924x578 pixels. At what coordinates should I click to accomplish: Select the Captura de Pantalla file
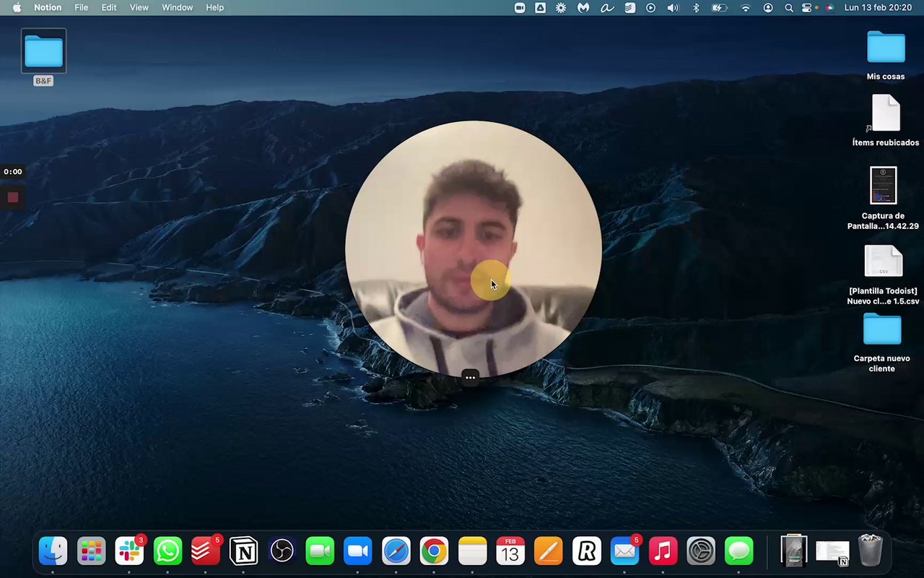[883, 198]
